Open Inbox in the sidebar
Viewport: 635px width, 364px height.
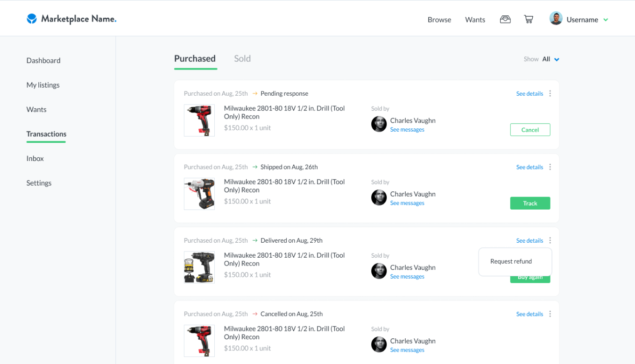pos(35,159)
